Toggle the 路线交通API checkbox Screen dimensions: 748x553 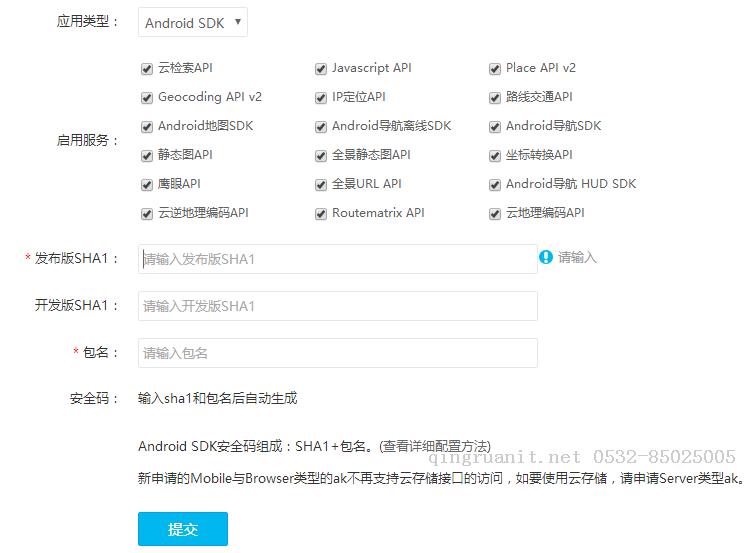click(495, 98)
